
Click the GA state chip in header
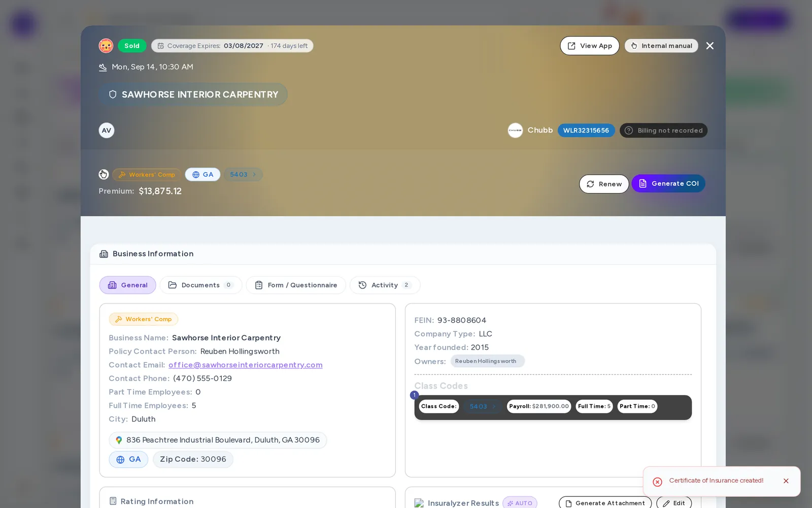[202, 175]
